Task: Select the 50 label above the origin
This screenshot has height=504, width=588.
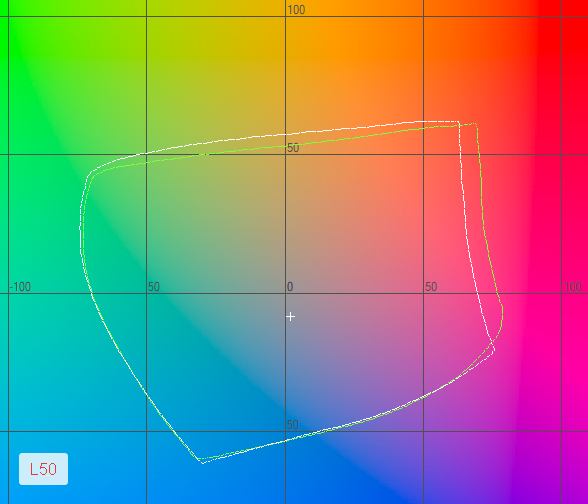Action: [293, 148]
